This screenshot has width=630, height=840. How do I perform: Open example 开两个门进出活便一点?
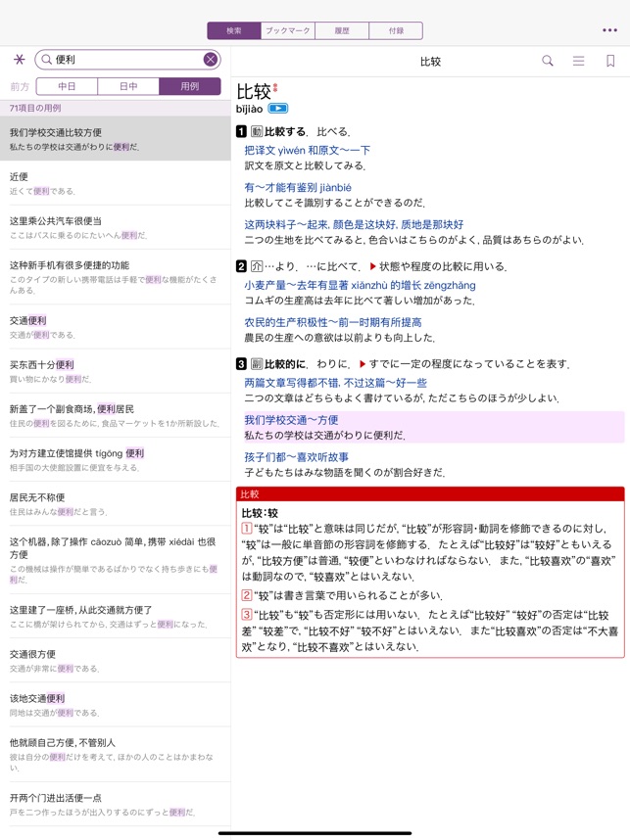pyautogui.click(x=116, y=804)
